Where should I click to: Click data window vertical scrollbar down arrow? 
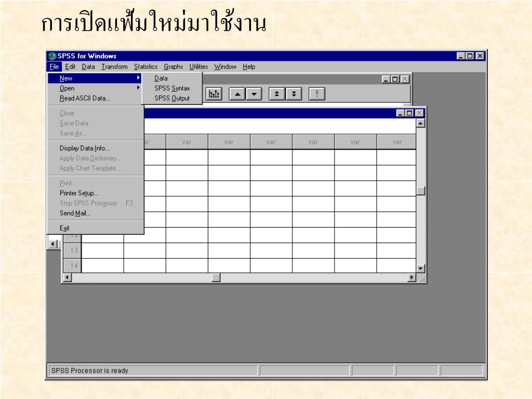pos(420,269)
